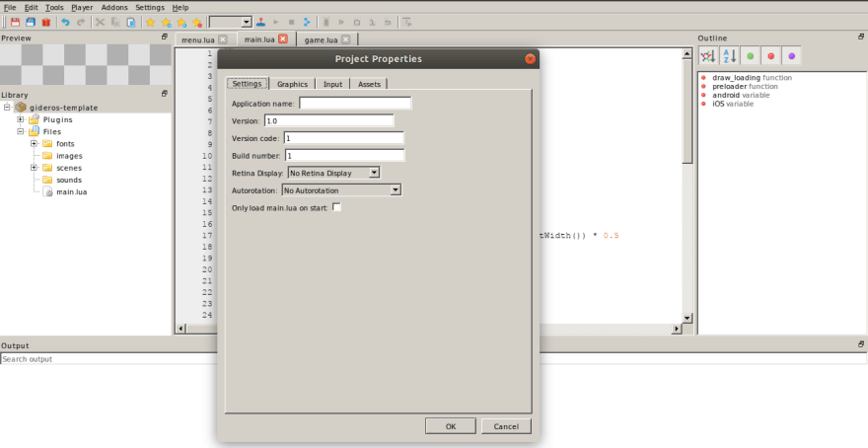Click the grey Start play icon in toolbar

276,22
